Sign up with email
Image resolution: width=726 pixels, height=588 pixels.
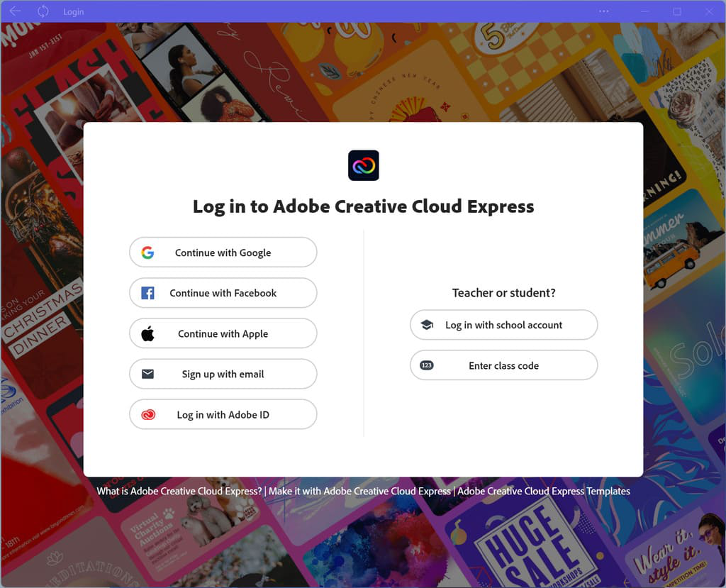(223, 374)
